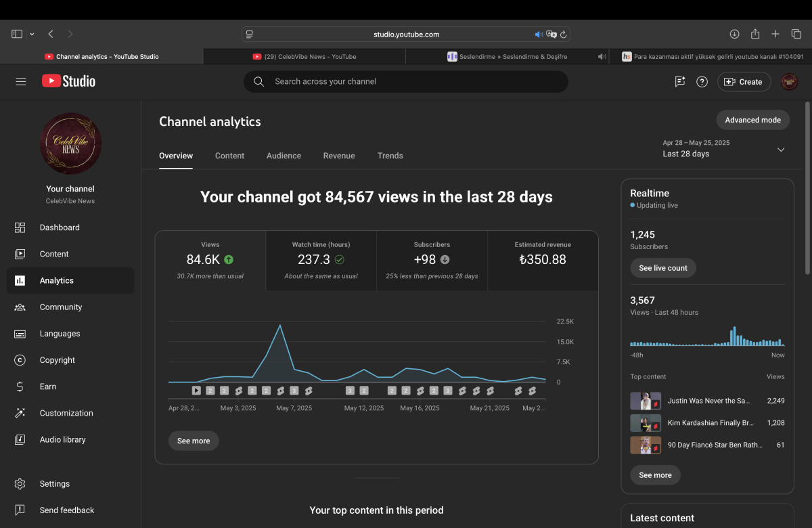The width and height of the screenshot is (812, 528).
Task: Click the page's vertical scrollbar
Action: pyautogui.click(x=807, y=188)
